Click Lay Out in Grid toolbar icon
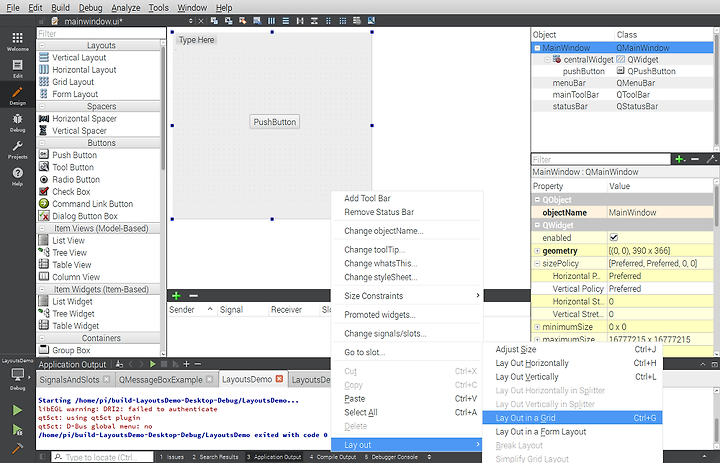720x463 pixels. [x=343, y=21]
